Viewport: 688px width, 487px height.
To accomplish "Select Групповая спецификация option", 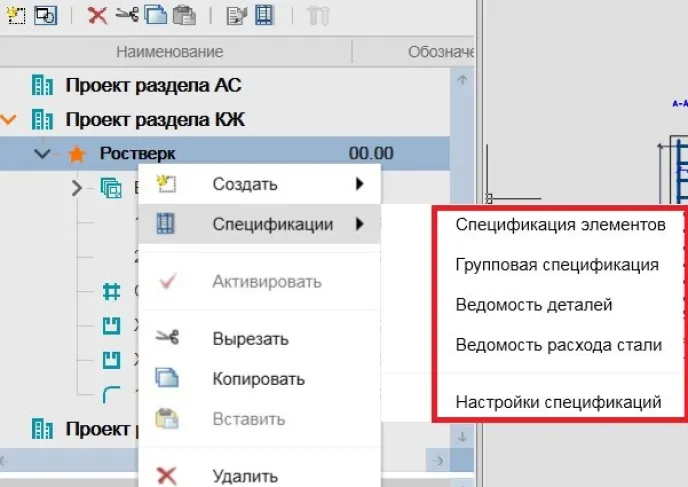I will 556,265.
